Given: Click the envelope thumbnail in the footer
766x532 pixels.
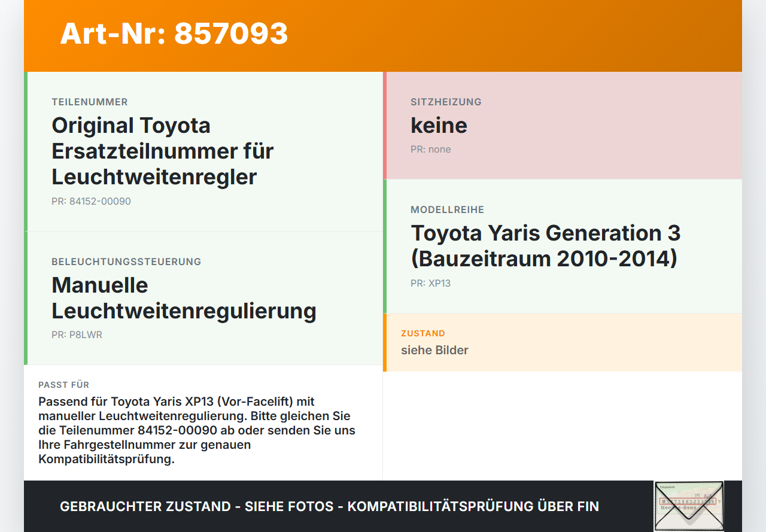Looking at the screenshot, I should [x=689, y=506].
